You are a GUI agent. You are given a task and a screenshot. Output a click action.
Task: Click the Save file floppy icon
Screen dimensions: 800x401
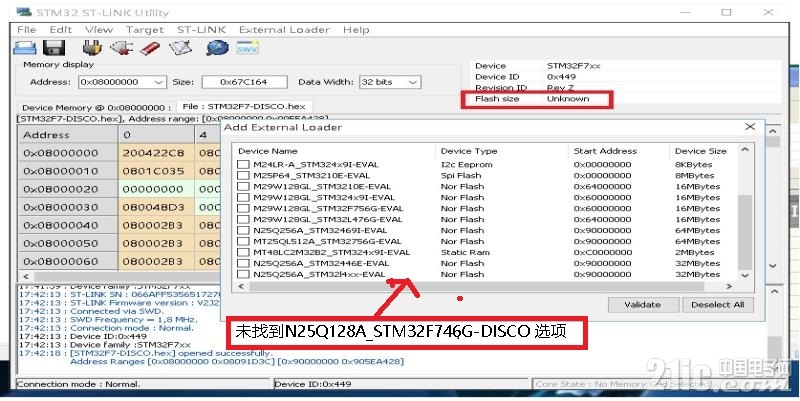54,48
